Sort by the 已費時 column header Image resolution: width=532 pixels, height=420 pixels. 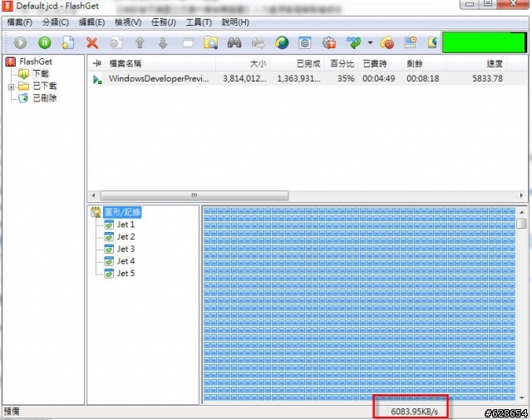pyautogui.click(x=380, y=63)
